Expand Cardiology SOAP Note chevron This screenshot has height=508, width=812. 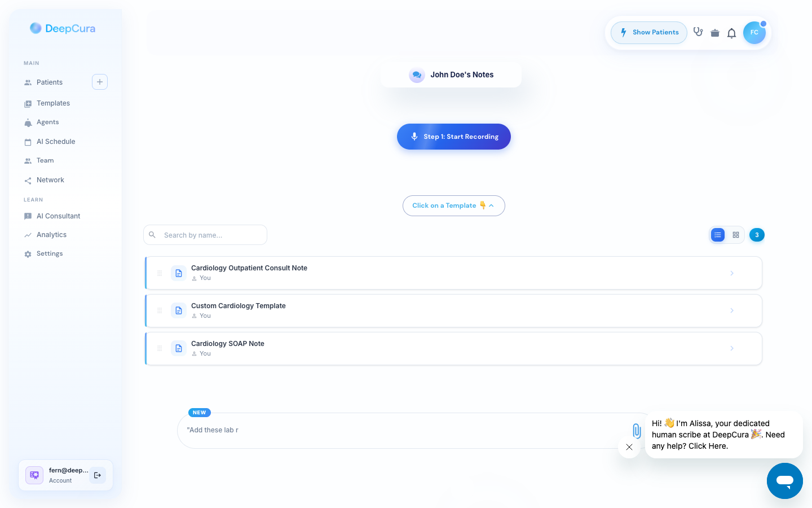pyautogui.click(x=732, y=348)
